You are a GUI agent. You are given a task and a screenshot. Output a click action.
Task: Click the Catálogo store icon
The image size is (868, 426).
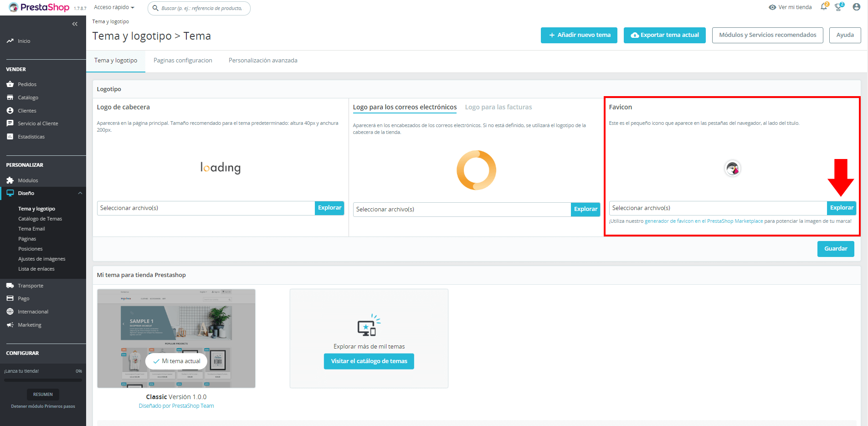point(10,98)
